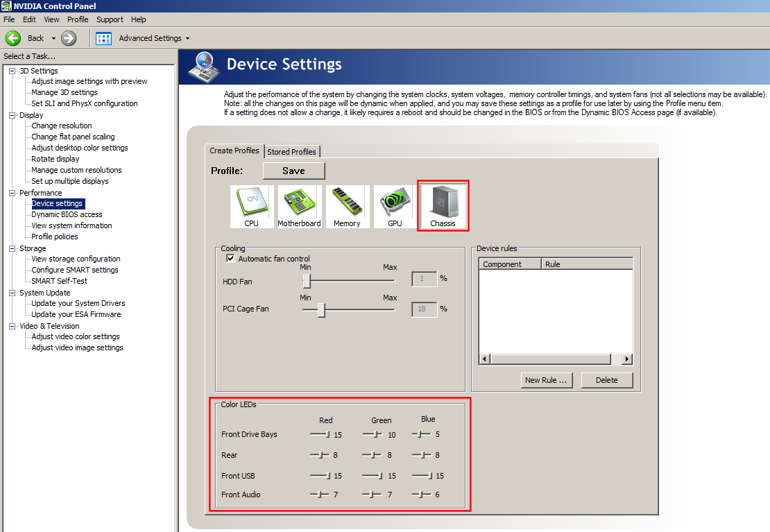This screenshot has width=770, height=532.
Task: Click the Component column header
Action: 511,264
